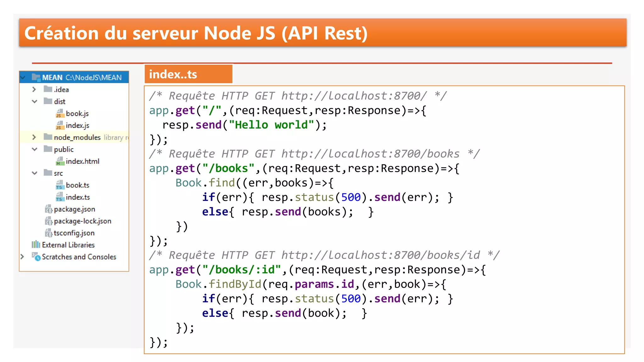Click findById in the code

(235, 284)
